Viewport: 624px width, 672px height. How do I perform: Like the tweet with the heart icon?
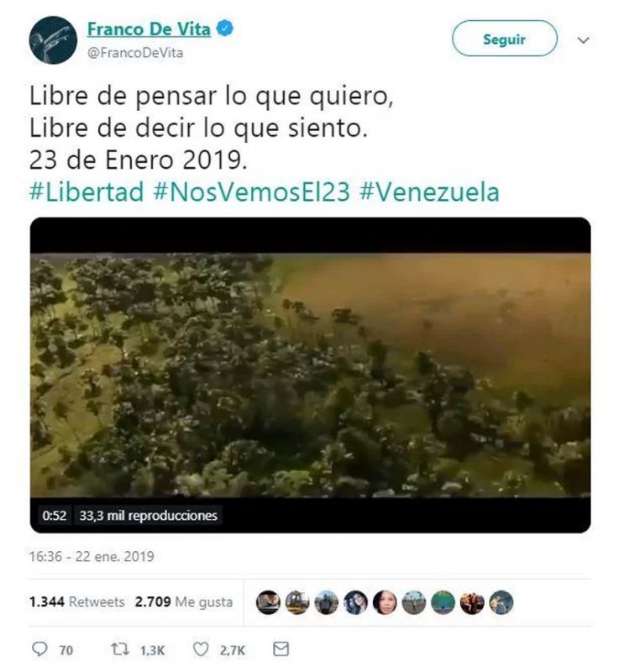[200, 649]
